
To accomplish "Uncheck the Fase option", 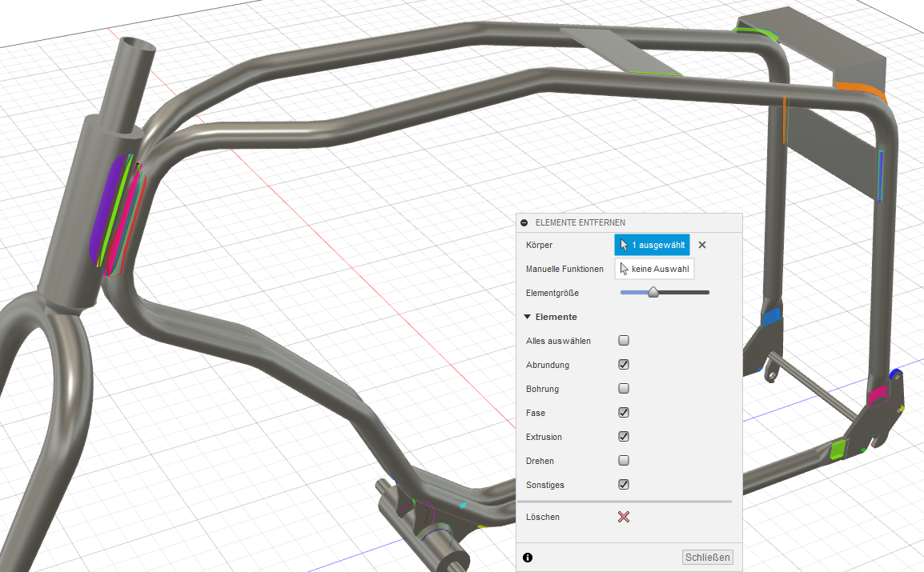I will 623,412.
